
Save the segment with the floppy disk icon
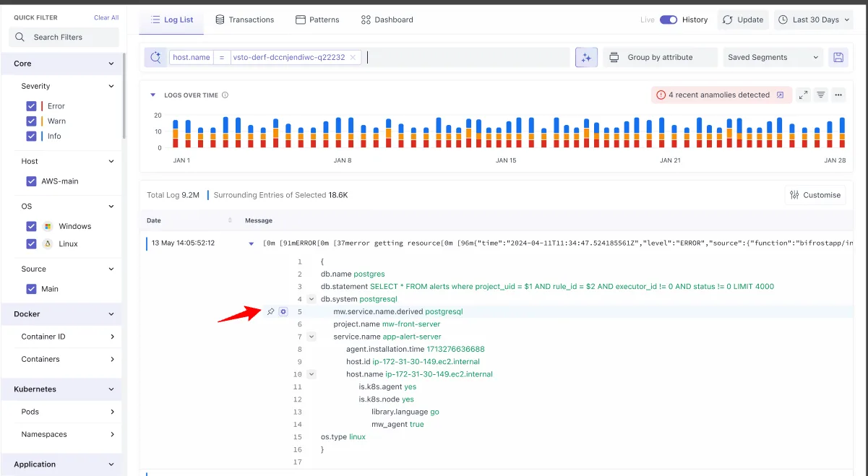tap(838, 57)
